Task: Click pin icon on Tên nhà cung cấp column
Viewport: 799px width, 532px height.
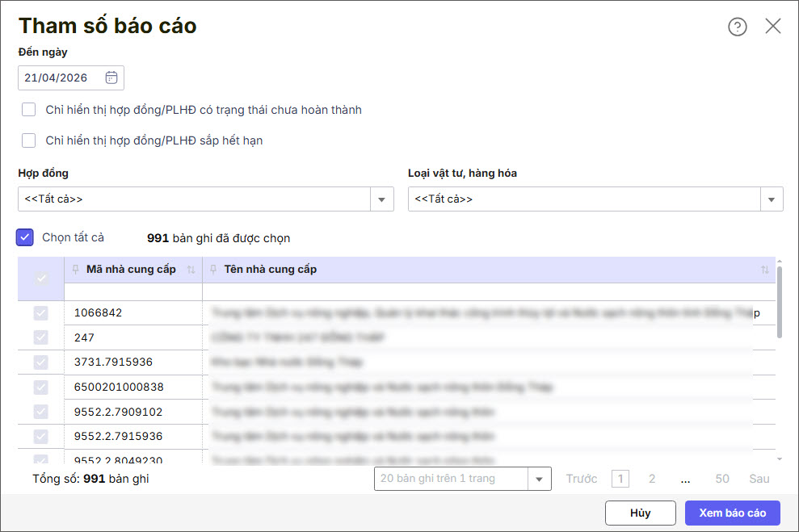Action: (214, 270)
